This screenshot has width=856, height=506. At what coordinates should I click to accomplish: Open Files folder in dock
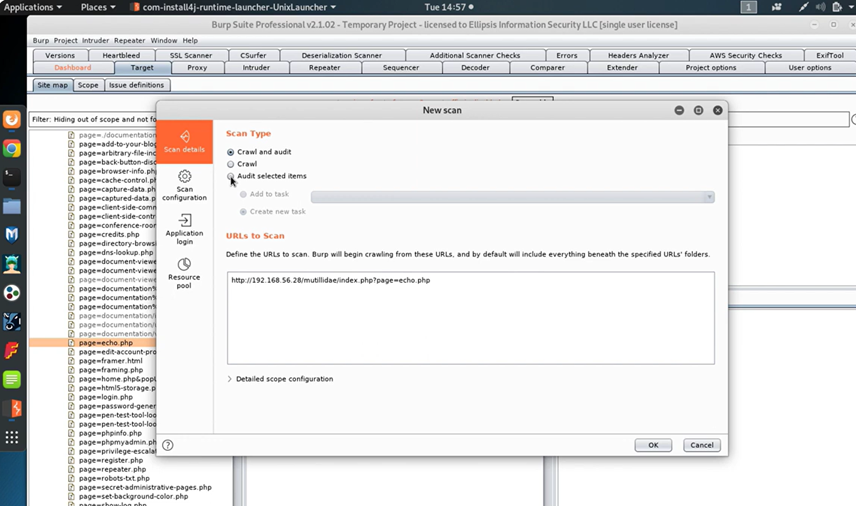(x=11, y=206)
